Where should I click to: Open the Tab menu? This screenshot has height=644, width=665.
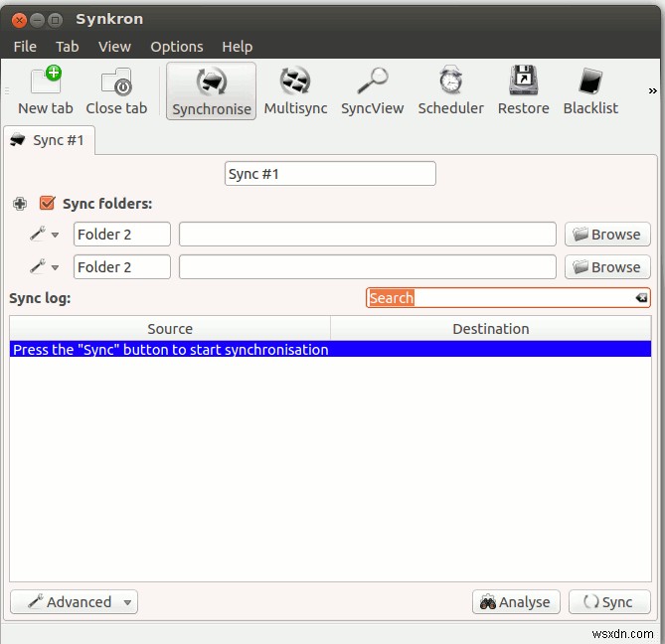point(67,47)
